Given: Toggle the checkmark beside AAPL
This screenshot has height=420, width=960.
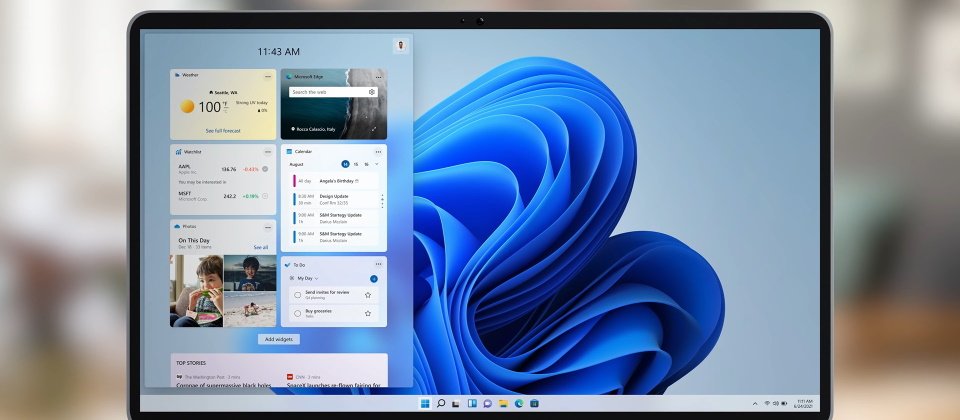Looking at the screenshot, I should tap(264, 168).
